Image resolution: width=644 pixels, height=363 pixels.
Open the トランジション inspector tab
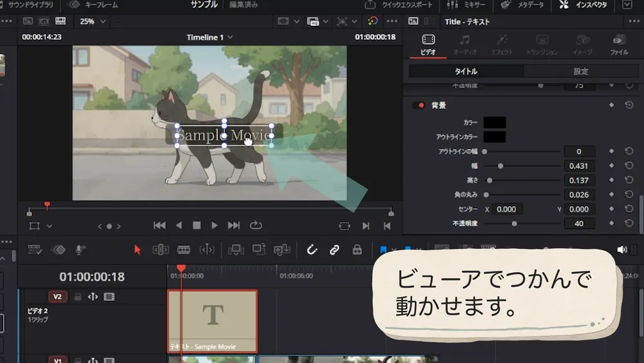pos(542,44)
